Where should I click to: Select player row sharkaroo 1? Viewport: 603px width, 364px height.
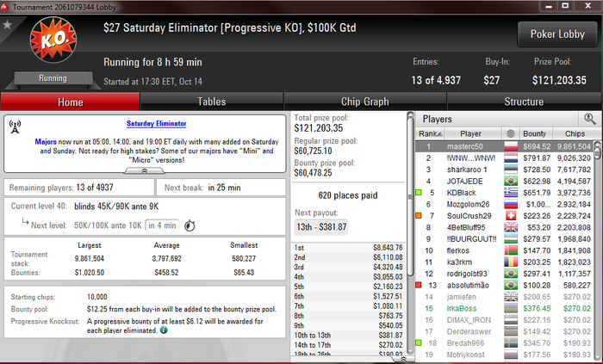point(505,170)
